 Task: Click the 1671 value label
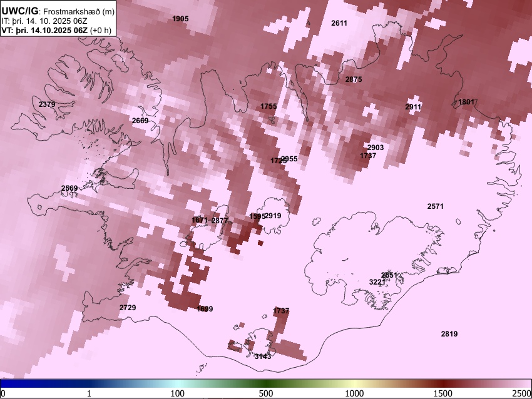[200, 220]
